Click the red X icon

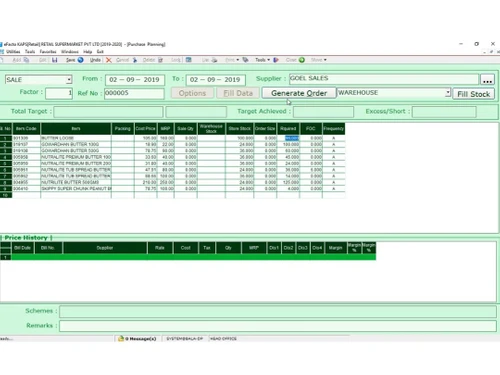pos(109,60)
